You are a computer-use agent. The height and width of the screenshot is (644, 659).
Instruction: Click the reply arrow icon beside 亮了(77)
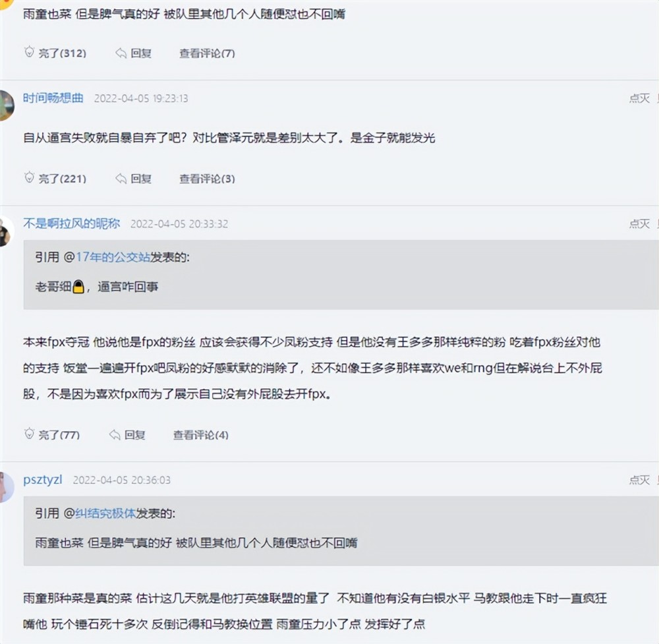click(115, 435)
